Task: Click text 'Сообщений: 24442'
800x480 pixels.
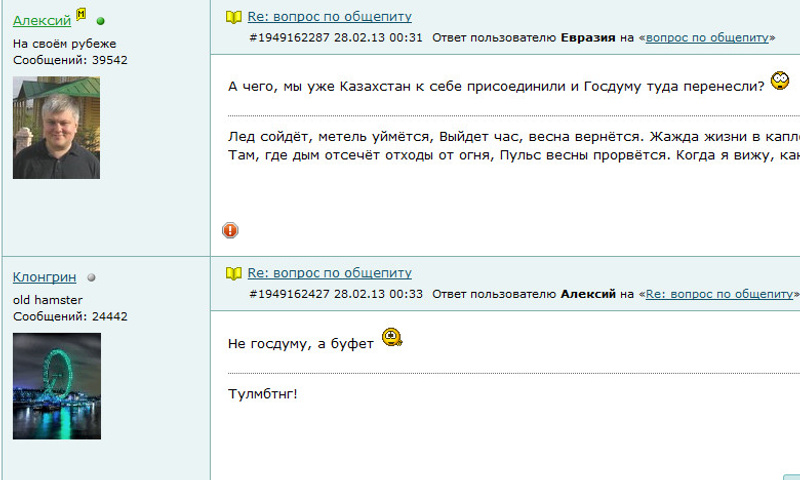Action: tap(70, 317)
